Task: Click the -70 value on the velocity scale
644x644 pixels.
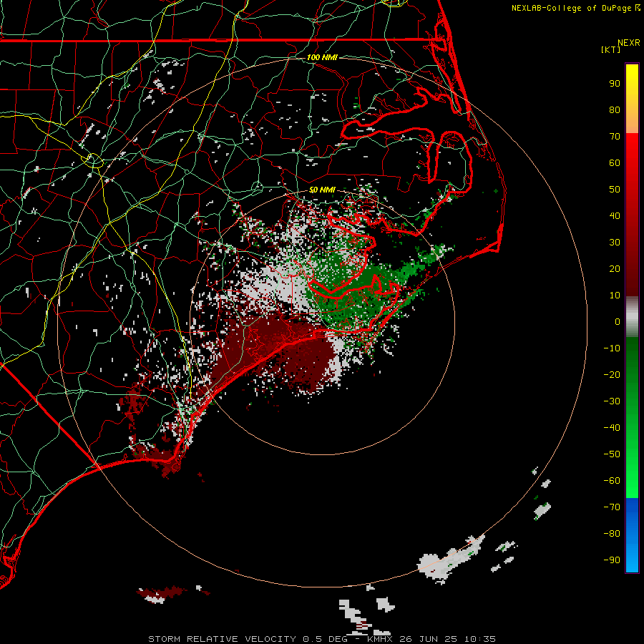Action: tap(612, 507)
